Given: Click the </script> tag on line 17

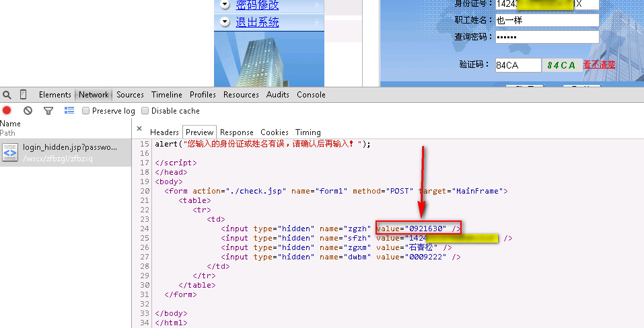Looking at the screenshot, I should pyautogui.click(x=176, y=163).
